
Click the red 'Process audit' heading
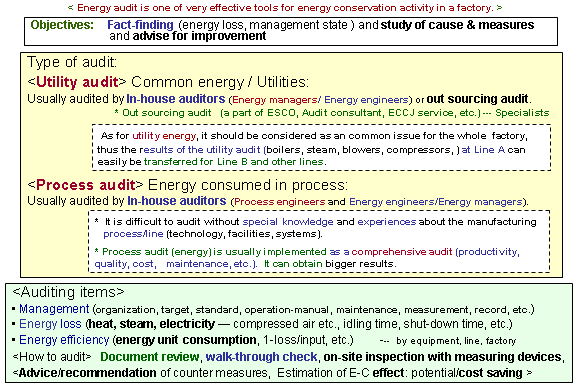click(x=86, y=185)
